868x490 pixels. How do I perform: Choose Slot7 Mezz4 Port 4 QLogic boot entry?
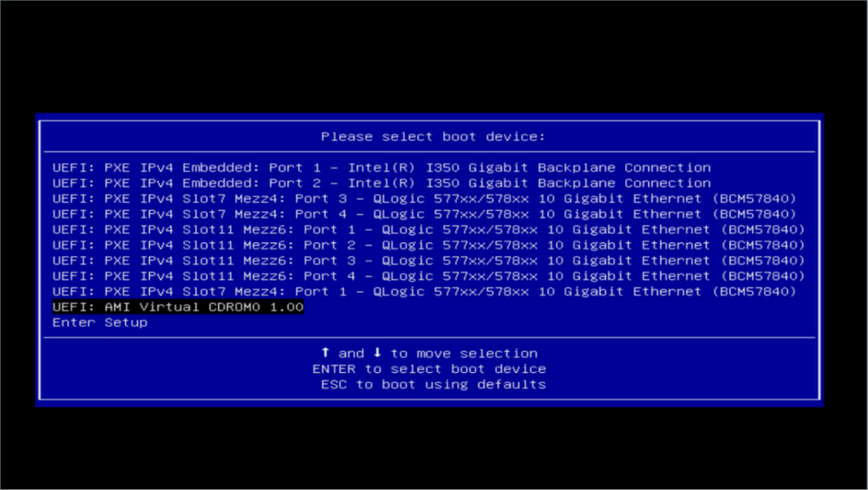click(x=425, y=214)
